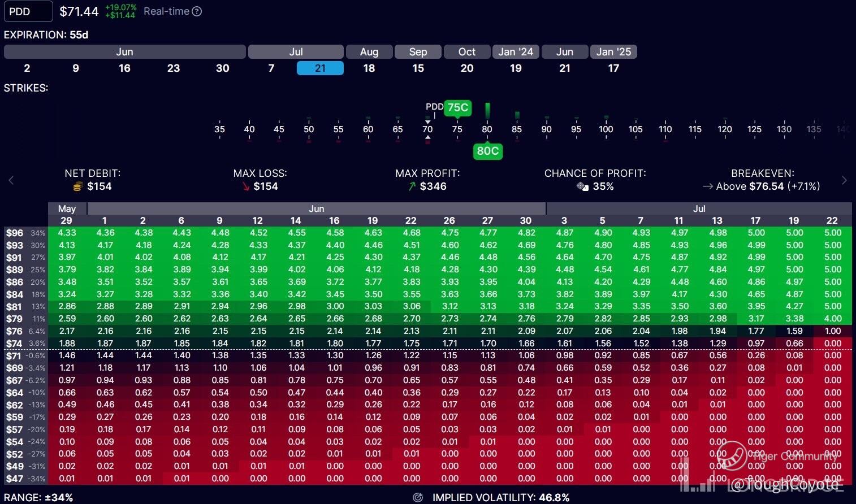
Task: Click the $76 price row label
Action: [15, 331]
